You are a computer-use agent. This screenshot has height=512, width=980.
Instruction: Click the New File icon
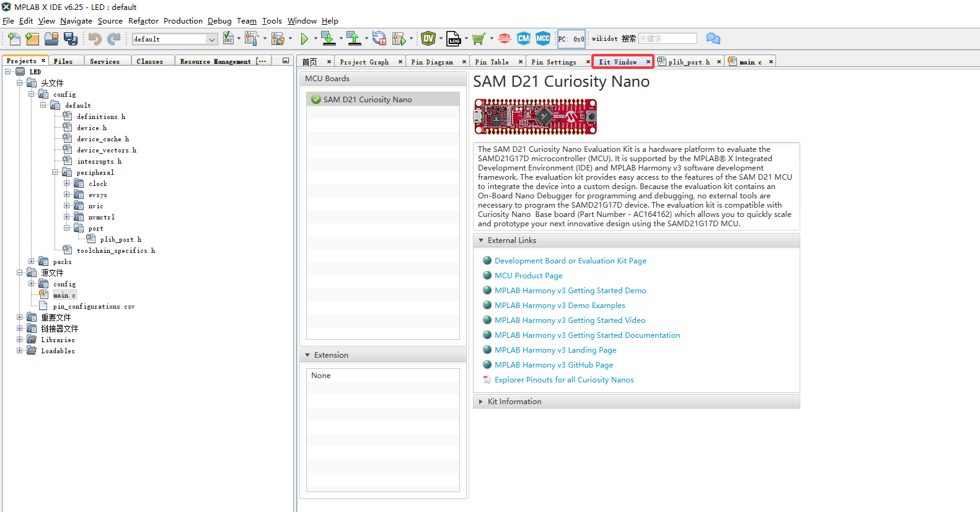[14, 38]
